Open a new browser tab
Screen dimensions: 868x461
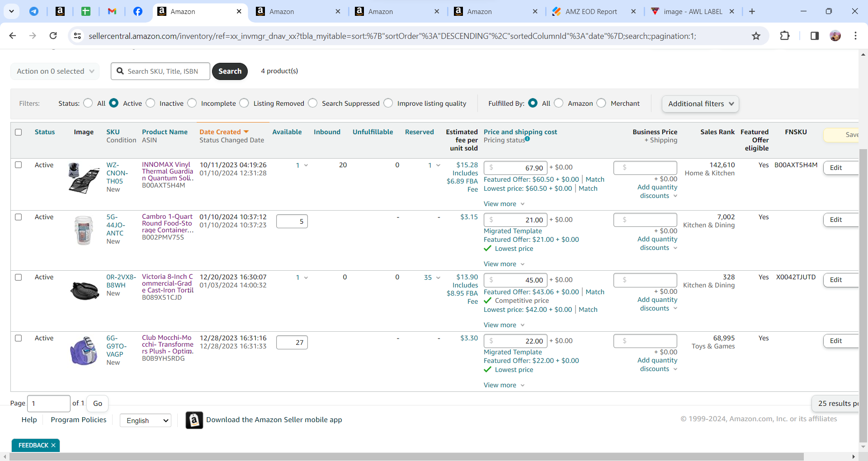pyautogui.click(x=752, y=11)
